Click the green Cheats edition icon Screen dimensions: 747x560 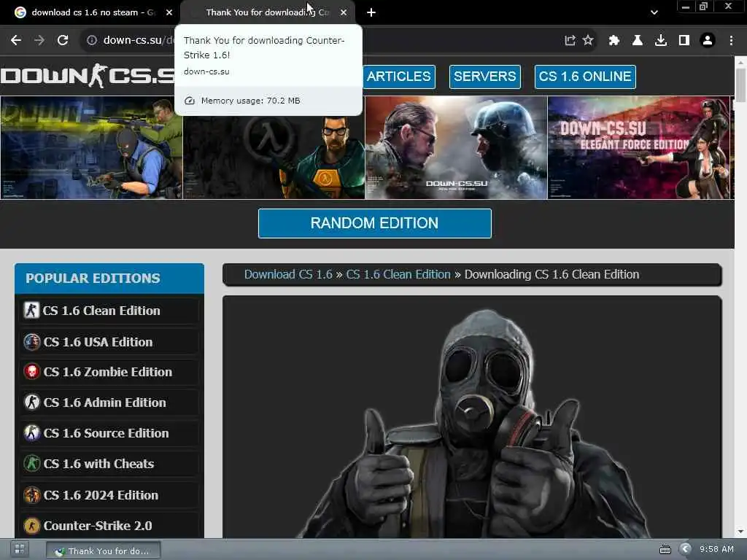(32, 463)
